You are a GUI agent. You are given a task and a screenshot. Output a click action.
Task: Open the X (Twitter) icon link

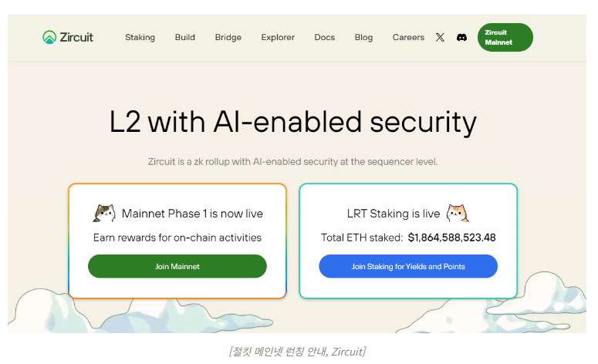[x=440, y=37]
